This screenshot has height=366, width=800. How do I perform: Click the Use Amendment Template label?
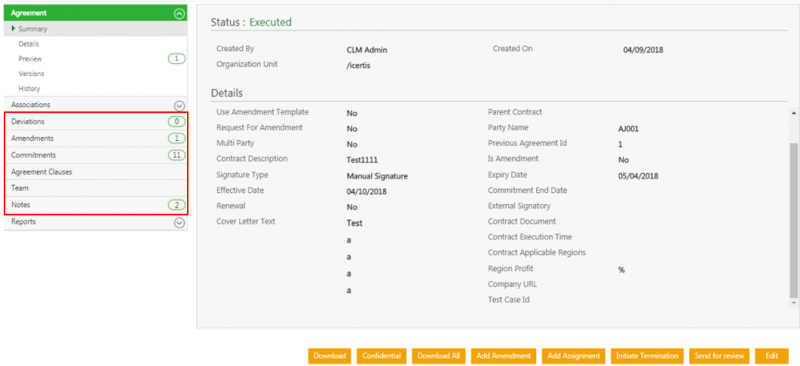(262, 112)
